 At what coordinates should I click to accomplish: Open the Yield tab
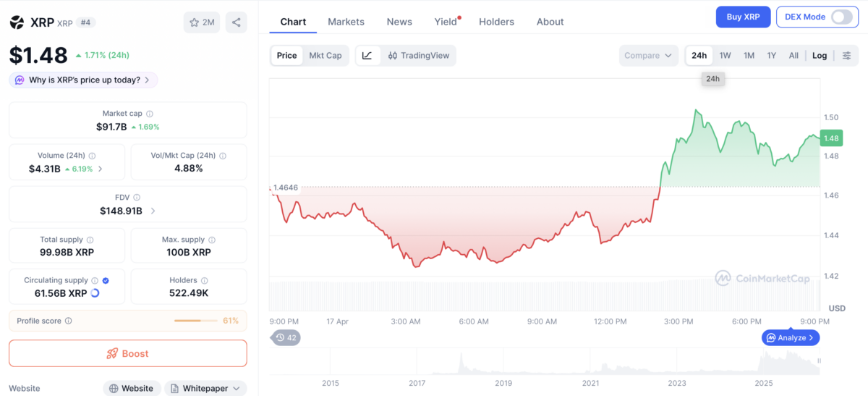pyautogui.click(x=446, y=22)
